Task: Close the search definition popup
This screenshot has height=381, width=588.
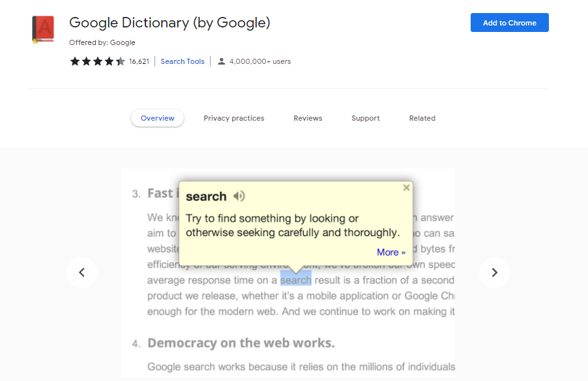Action: click(x=407, y=188)
